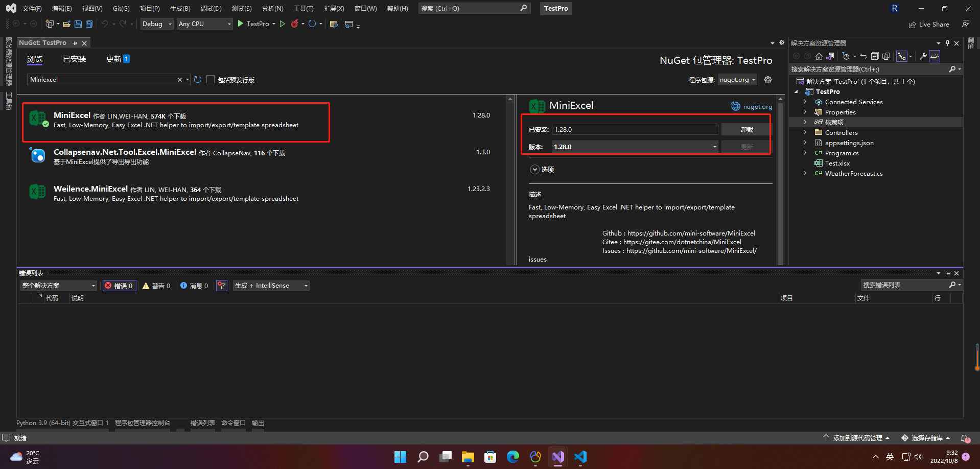This screenshot has width=980, height=469.
Task: Toggle the 消息 filter in error list
Action: (194, 285)
